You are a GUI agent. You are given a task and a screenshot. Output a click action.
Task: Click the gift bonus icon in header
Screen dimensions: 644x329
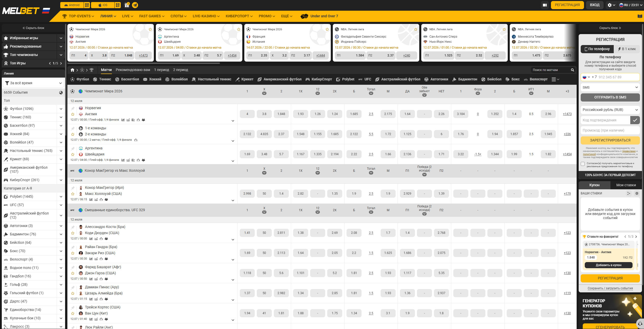127,5
